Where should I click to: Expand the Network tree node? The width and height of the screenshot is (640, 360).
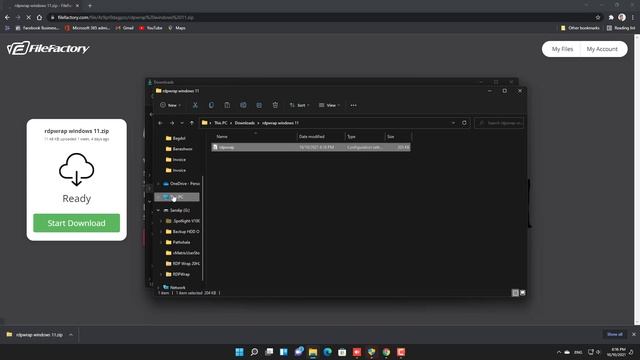158,287
